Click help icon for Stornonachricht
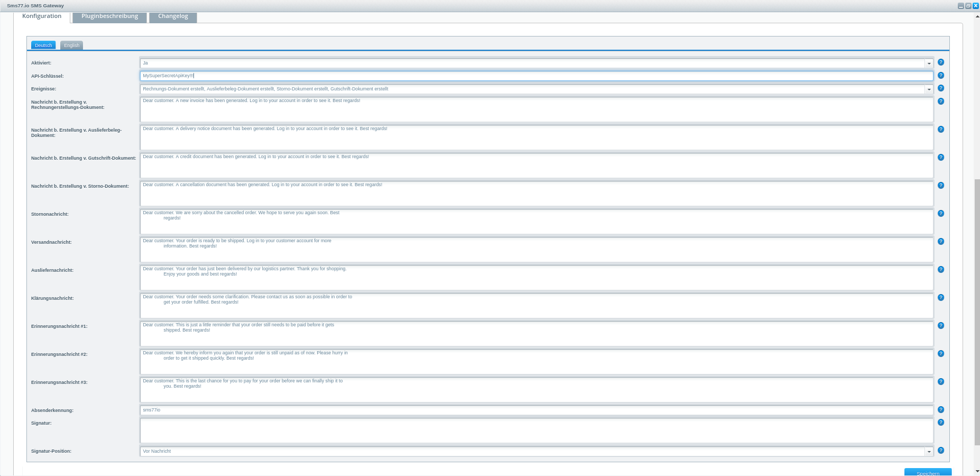Viewport: 980px width, 476px height. pyautogui.click(x=941, y=214)
